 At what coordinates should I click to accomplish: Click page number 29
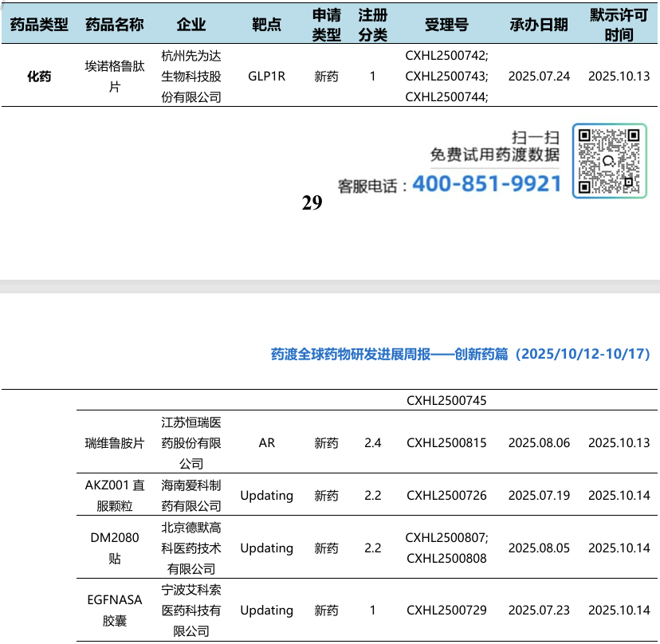(x=312, y=203)
